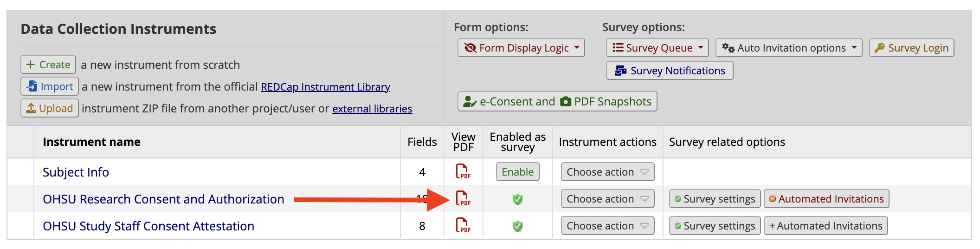980x249 pixels.
Task: Upload an instrument ZIP file
Action: point(50,108)
